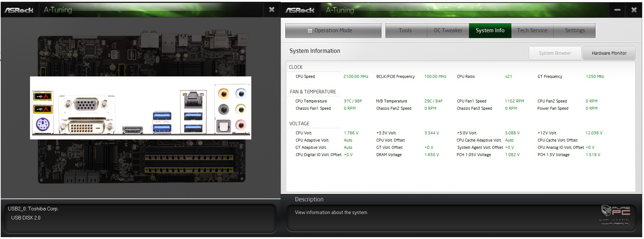Click the 'USB DISK 2.0' device text

26,218
